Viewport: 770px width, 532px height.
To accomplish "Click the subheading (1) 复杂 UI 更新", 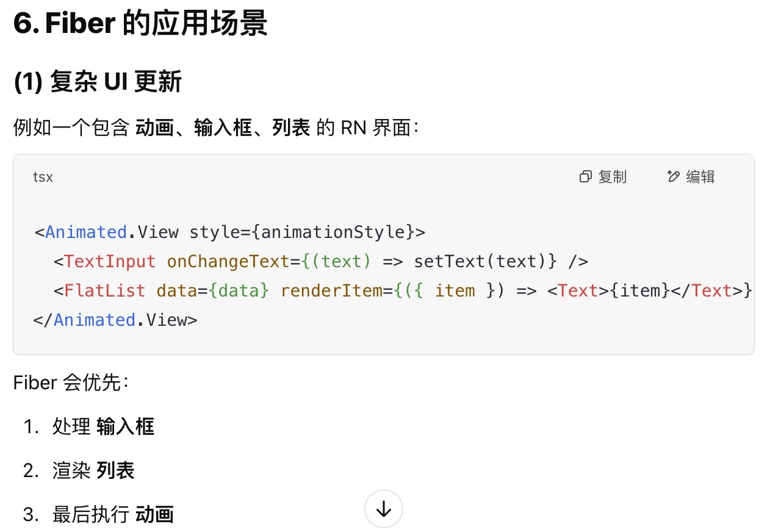I will point(98,82).
